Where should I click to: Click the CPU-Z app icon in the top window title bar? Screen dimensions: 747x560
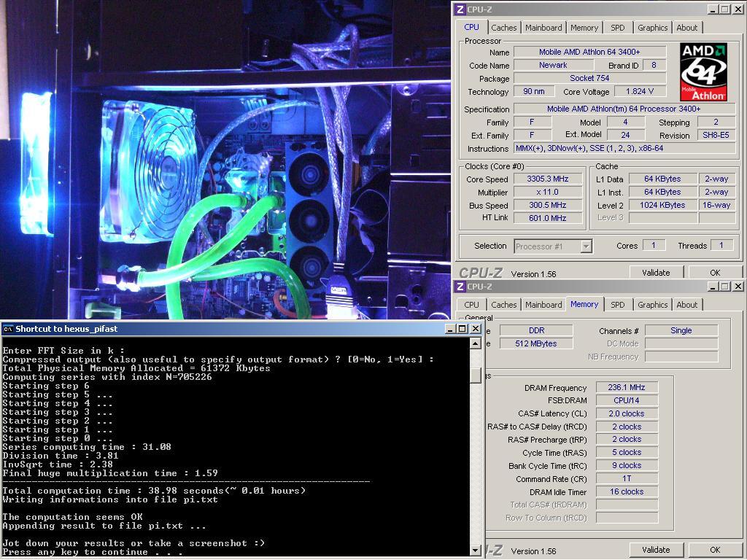[460, 9]
